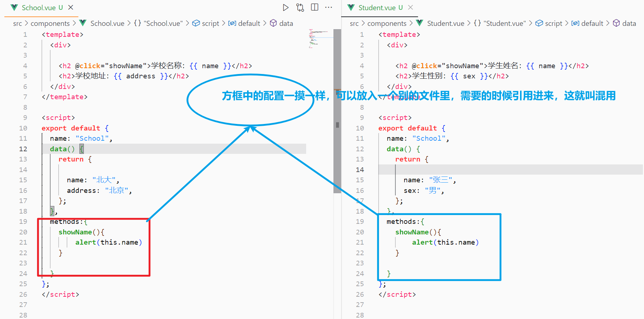Click return keyword in Student.vue
The image size is (644, 319).
(408, 159)
